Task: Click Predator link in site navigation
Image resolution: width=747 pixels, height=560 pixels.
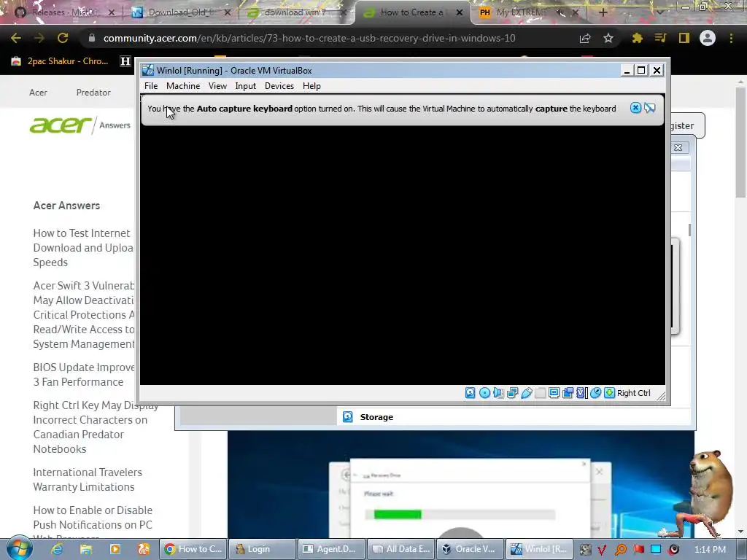Action: [93, 93]
